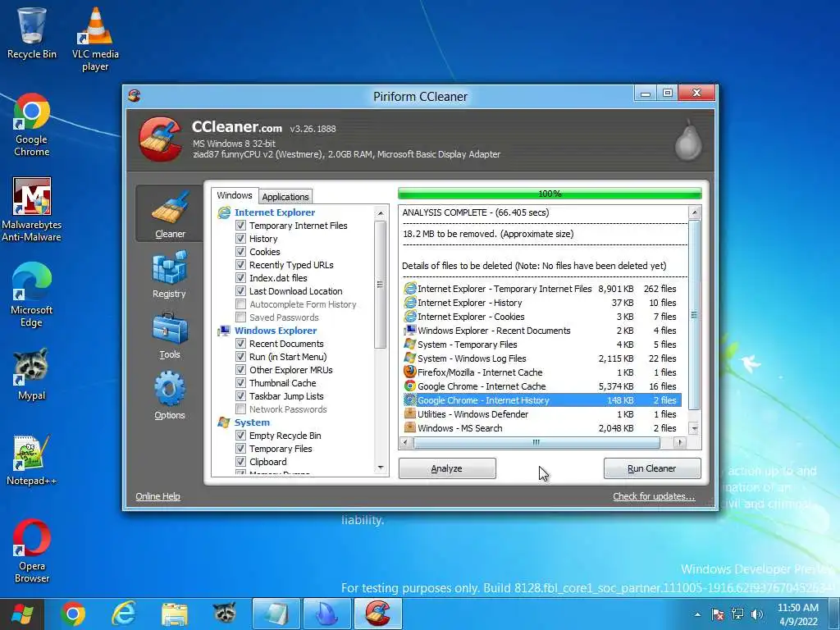Screen dimensions: 840x630
Task: Click Action Center flag in system tray
Action: pos(718,614)
